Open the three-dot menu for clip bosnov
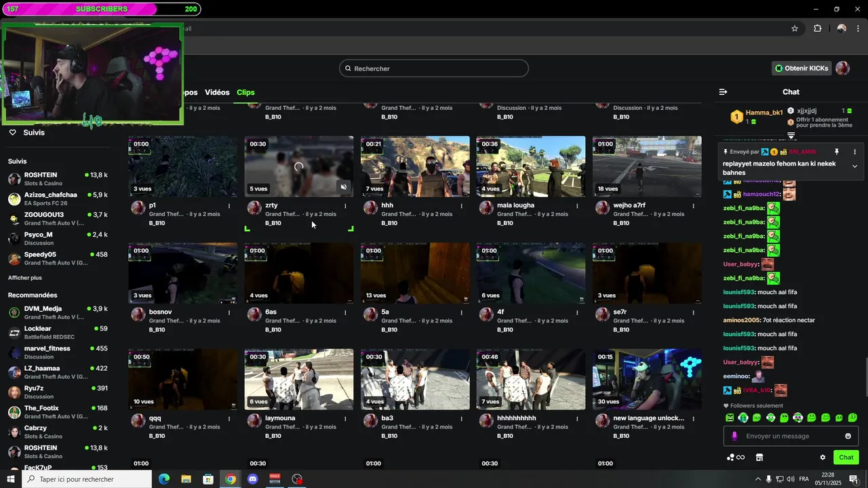The width and height of the screenshot is (868, 488). tap(229, 312)
